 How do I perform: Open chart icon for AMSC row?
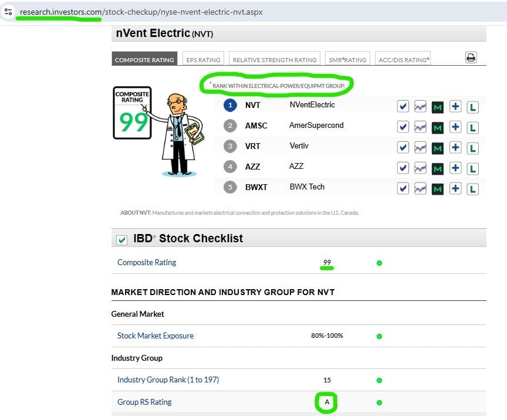click(420, 127)
